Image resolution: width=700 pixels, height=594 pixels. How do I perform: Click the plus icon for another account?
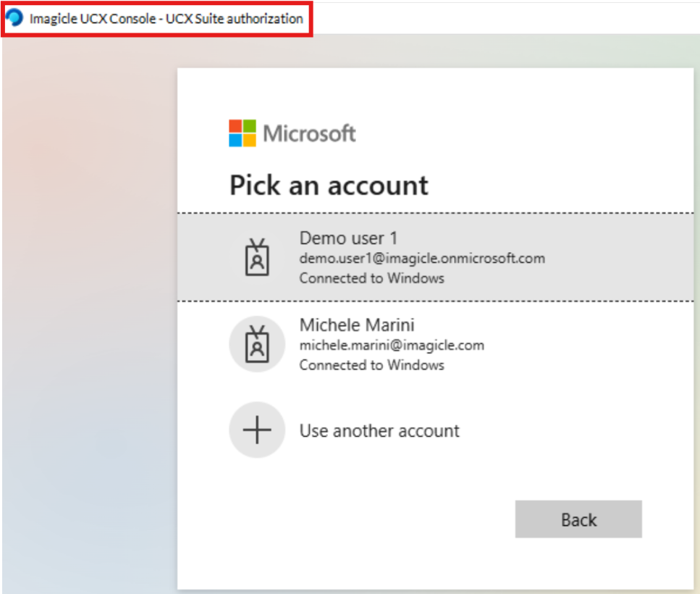256,430
